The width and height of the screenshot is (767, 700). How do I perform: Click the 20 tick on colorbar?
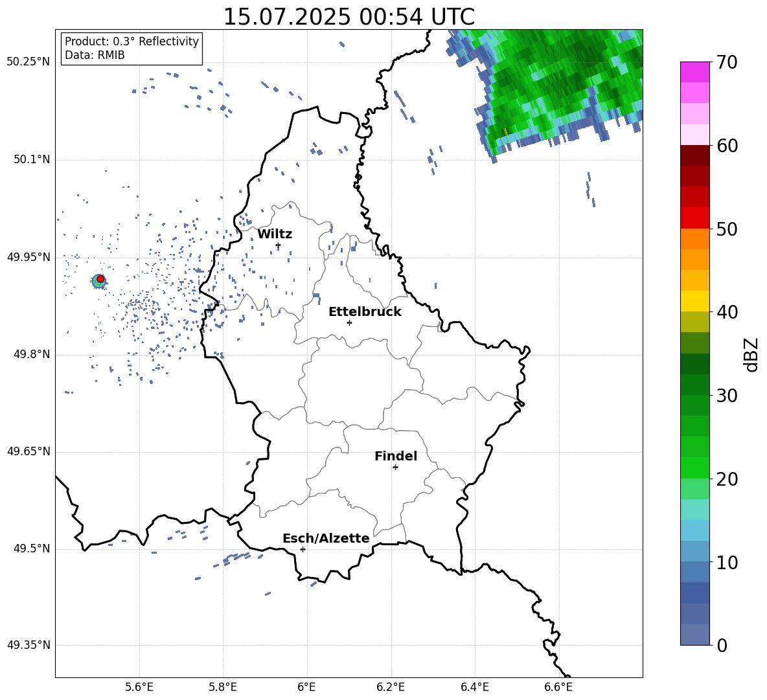727,479
